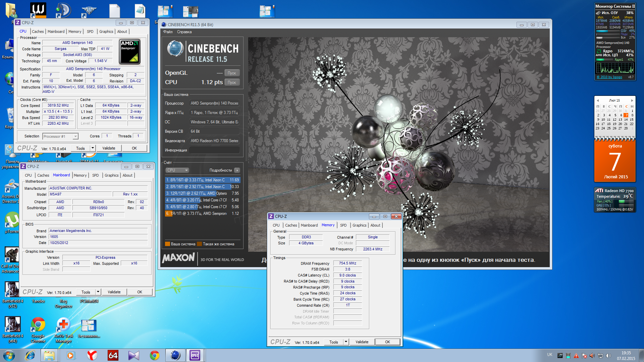Open the media player taskbar icon
The image size is (644, 362).
point(70,355)
